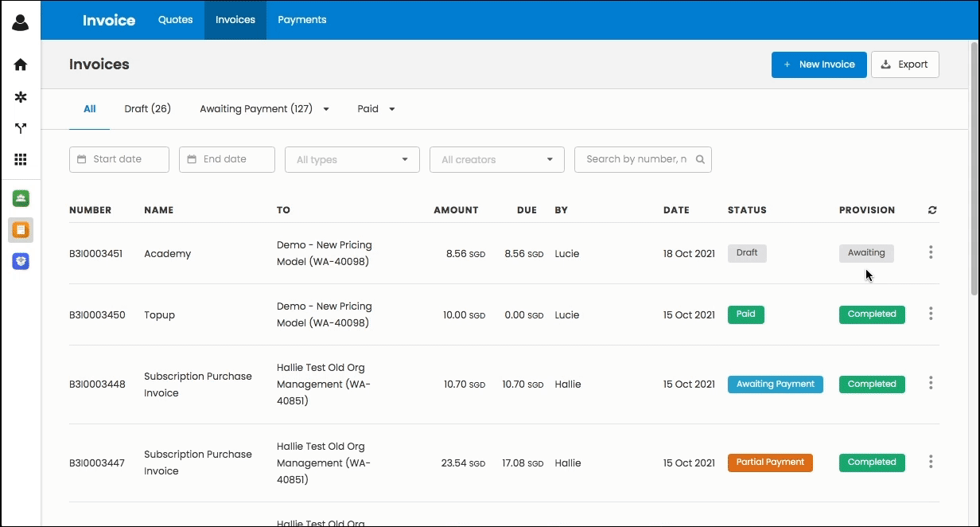Open actions menu for invoice B3I0003447
Viewport: 980px width, 527px height.
point(931,462)
